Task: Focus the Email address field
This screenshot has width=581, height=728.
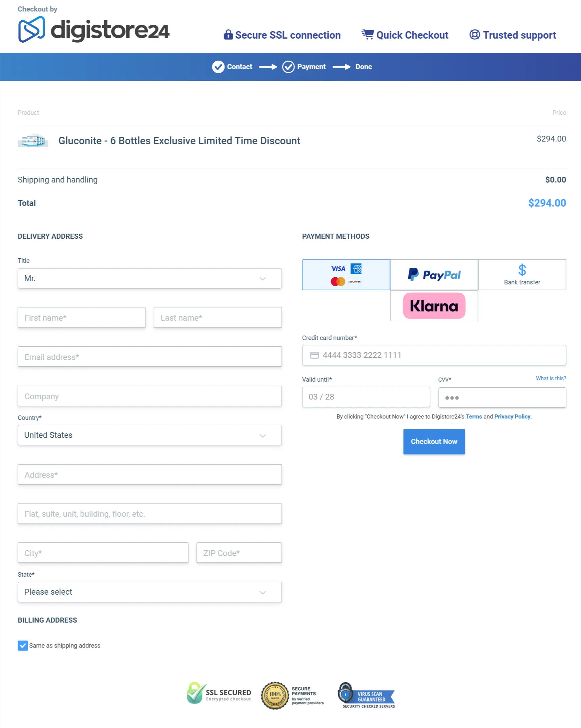Action: [x=150, y=357]
